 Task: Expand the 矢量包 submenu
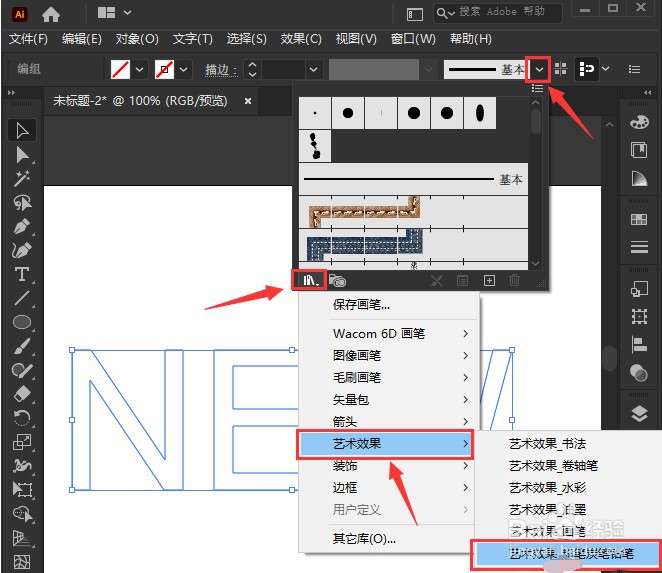point(388,399)
